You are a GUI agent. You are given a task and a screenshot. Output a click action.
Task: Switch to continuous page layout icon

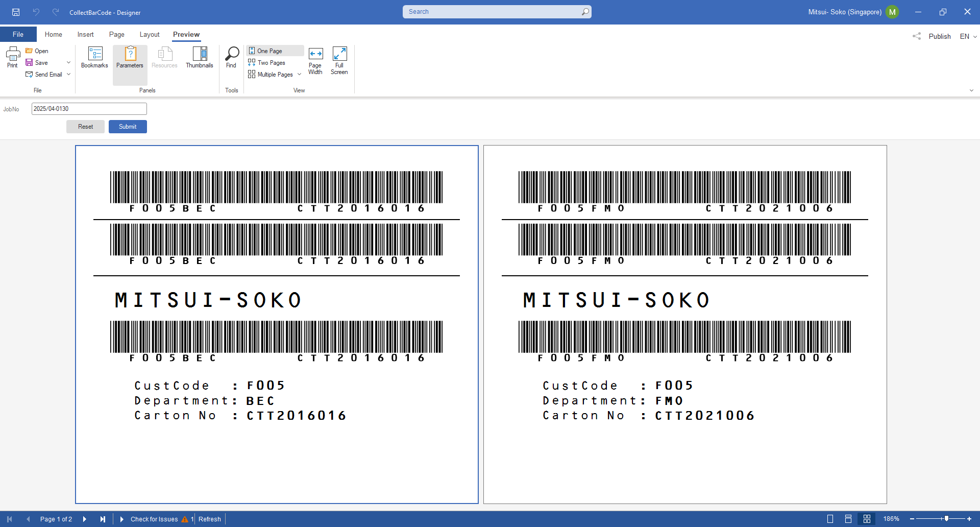coord(848,519)
